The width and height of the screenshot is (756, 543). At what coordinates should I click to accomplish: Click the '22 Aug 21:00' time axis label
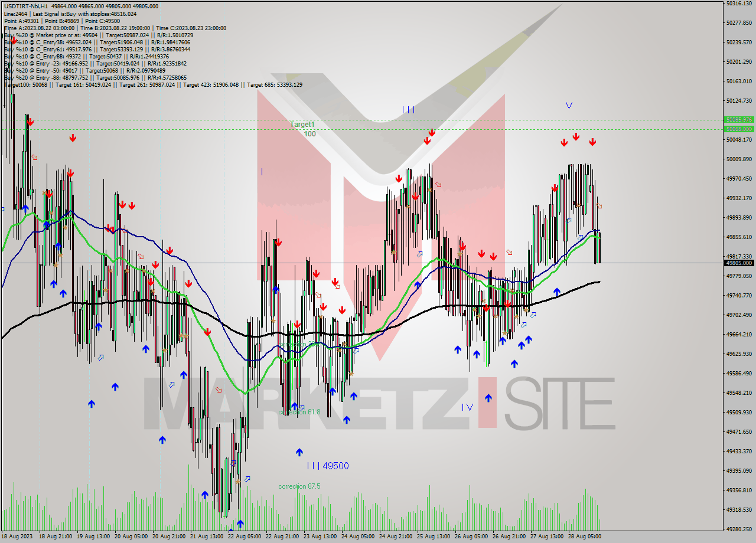(x=283, y=537)
